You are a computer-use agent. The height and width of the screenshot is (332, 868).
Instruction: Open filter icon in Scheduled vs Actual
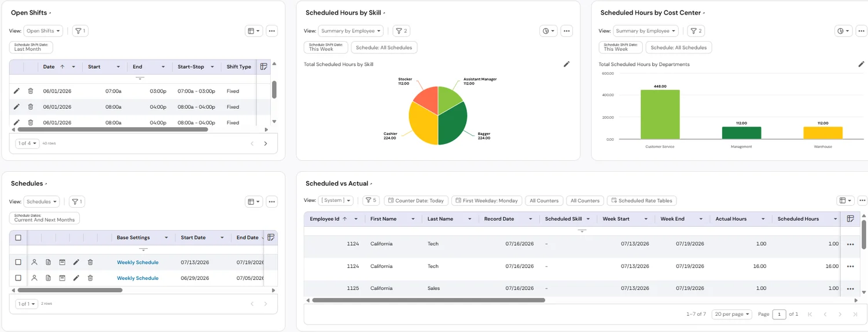click(371, 201)
